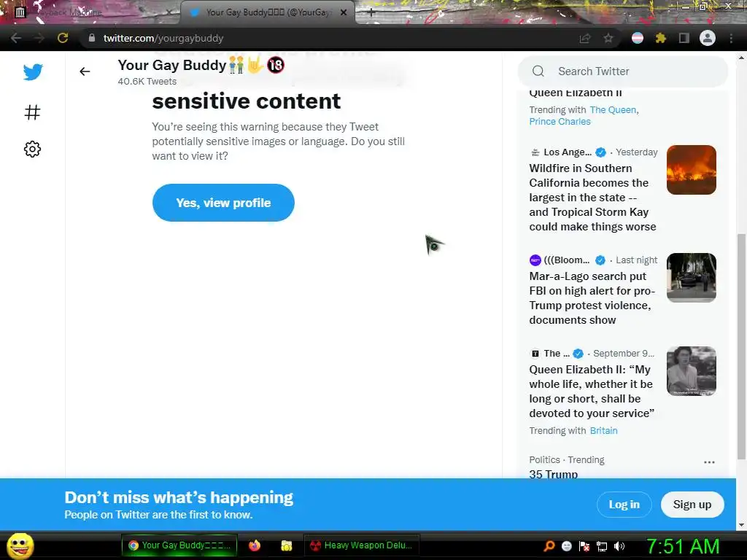Open the Extensions puzzle piece menu
Screen dimensions: 747x560
pyautogui.click(x=661, y=38)
